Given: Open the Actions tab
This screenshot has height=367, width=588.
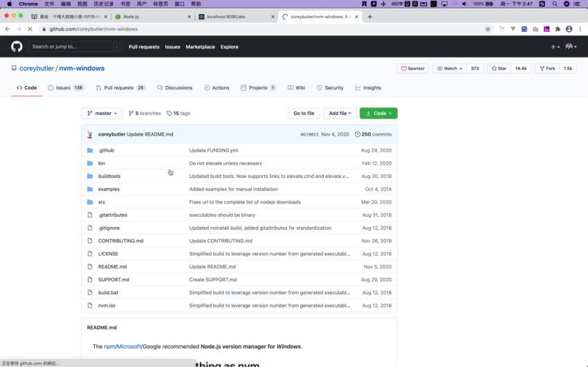Looking at the screenshot, I should (x=217, y=88).
